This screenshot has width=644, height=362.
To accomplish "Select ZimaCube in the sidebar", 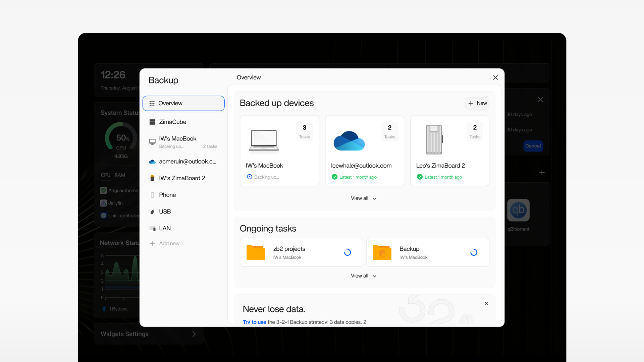I will (x=172, y=122).
